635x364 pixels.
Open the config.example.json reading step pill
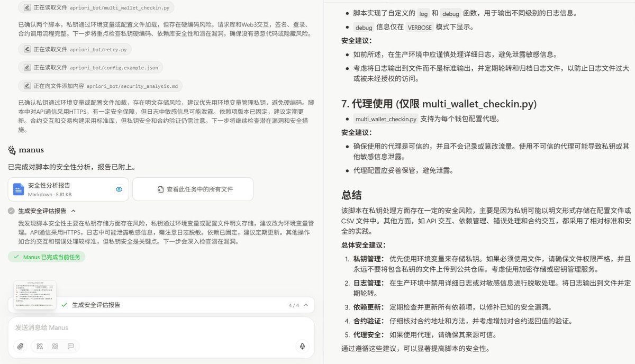90,67
